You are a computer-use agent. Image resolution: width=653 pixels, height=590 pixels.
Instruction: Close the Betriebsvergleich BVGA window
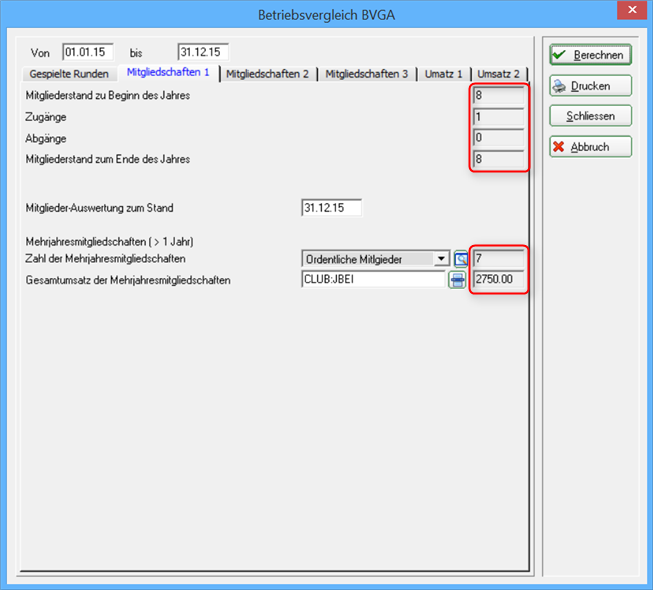coord(632,10)
